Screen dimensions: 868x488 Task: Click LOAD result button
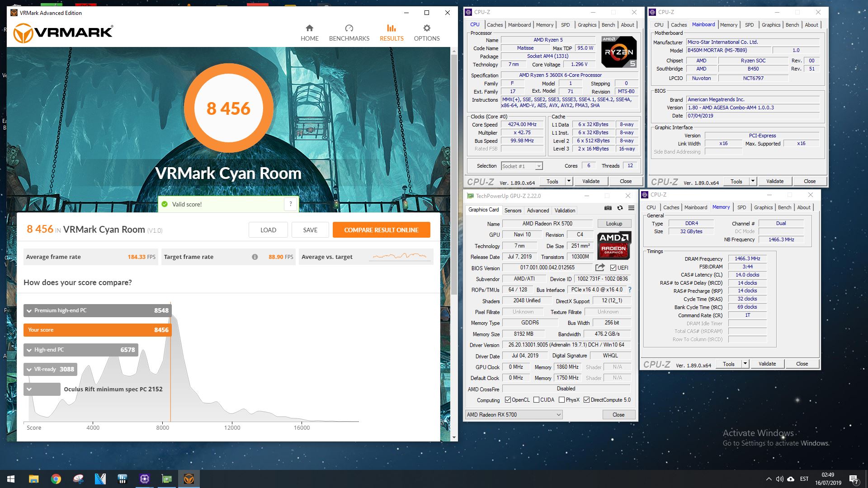tap(268, 230)
